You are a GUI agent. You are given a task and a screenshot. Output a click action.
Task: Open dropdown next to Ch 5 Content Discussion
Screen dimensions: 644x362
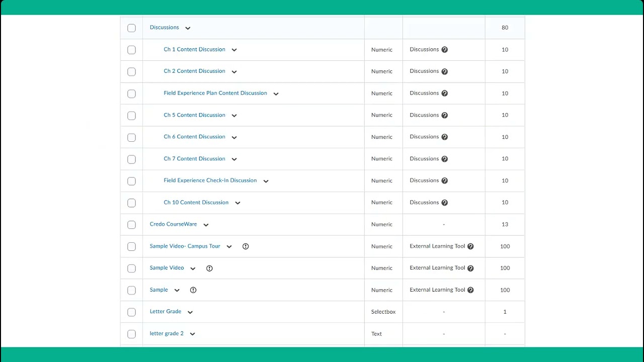coord(234,116)
